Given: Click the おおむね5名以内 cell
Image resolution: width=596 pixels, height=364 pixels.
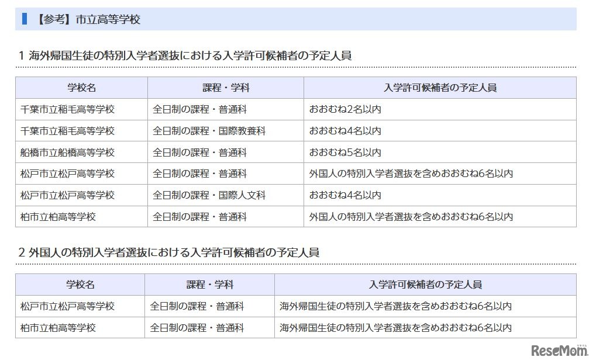Looking at the screenshot, I should click(x=344, y=152).
